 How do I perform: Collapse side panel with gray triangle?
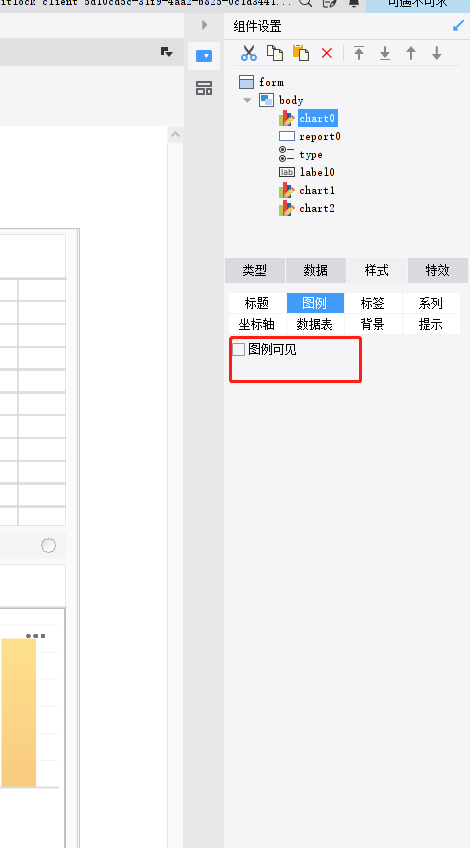pyautogui.click(x=204, y=25)
